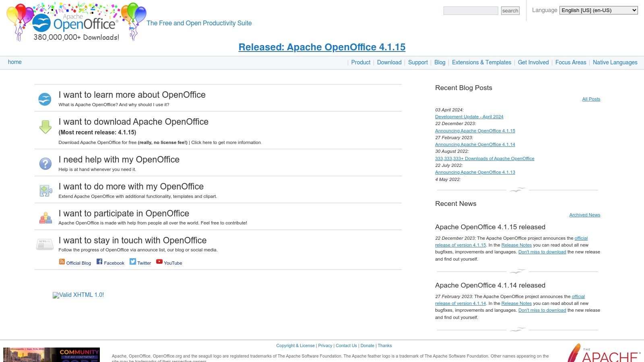Click the YouTube icon
644x362 pixels.
pos(159,261)
